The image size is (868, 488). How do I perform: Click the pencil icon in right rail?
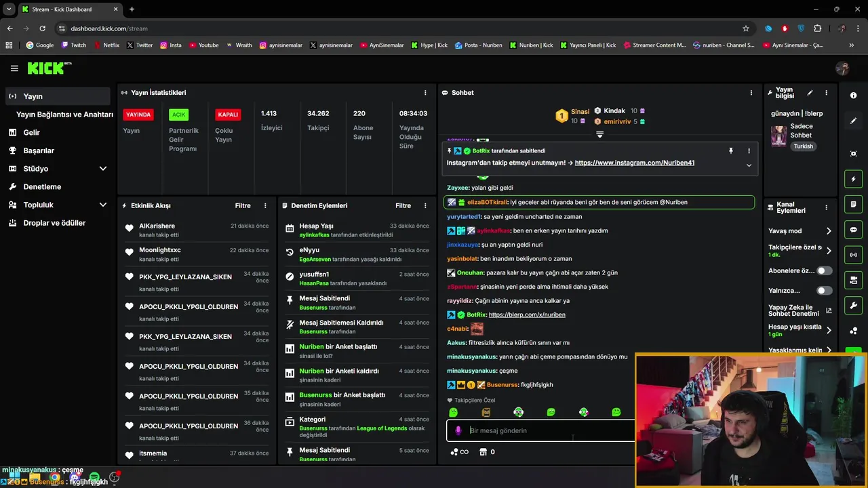click(853, 121)
